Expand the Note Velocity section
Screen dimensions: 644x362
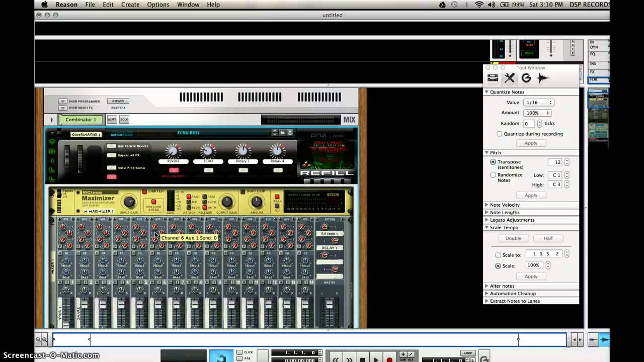click(487, 205)
